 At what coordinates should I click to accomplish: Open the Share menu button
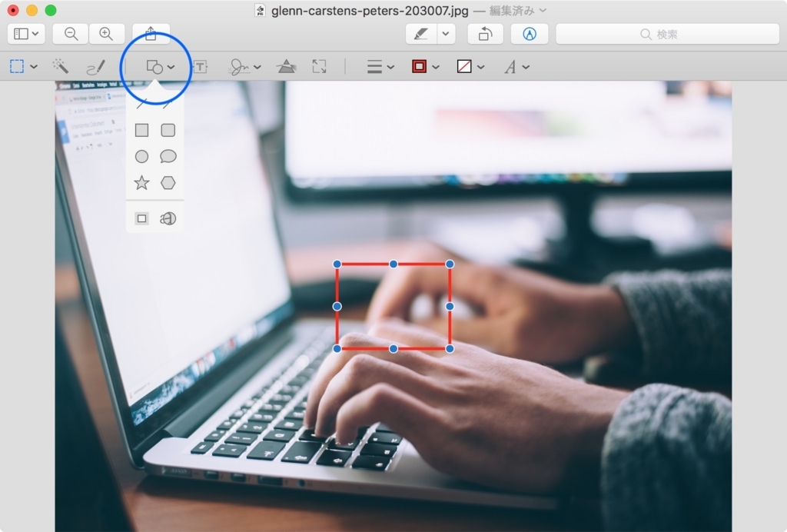[151, 34]
